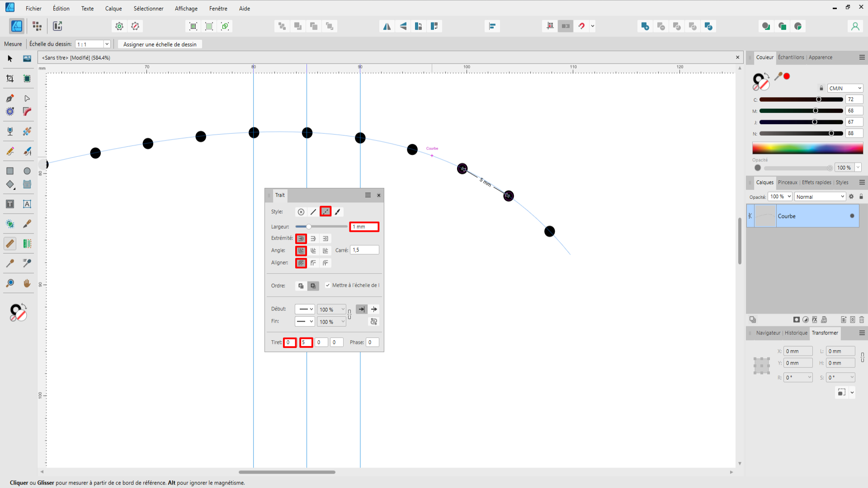Open the Normal blend mode dropdown
This screenshot has height=488, width=868.
tap(820, 197)
